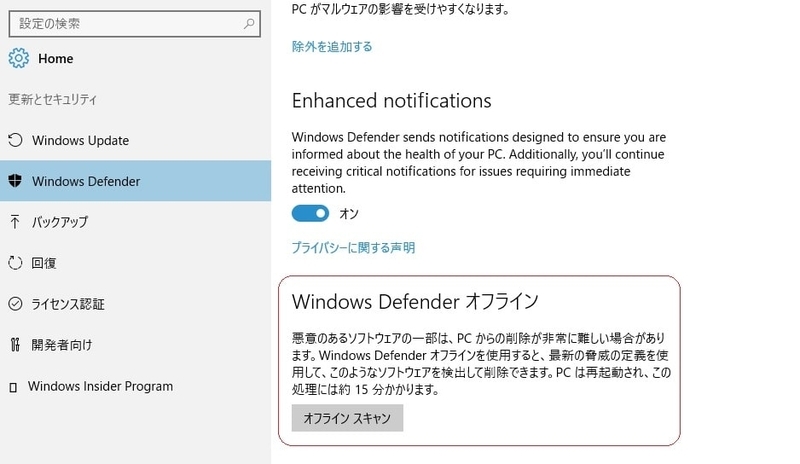Focus the 設定の検索 search field
This screenshot has height=464, width=800.
135,23
